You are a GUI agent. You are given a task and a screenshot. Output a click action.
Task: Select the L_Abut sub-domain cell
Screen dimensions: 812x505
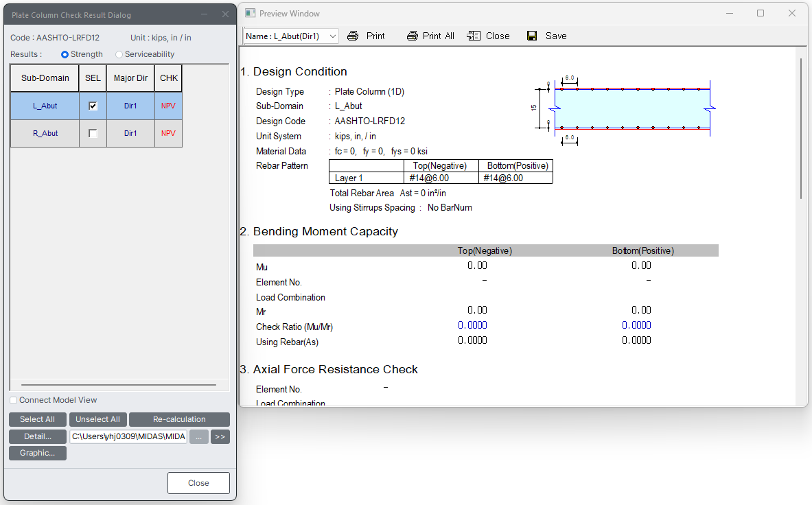click(x=45, y=106)
